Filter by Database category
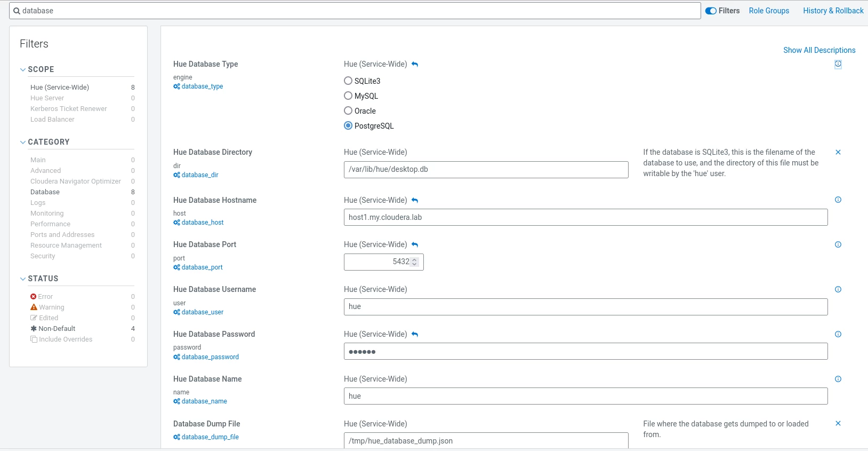 coord(45,192)
